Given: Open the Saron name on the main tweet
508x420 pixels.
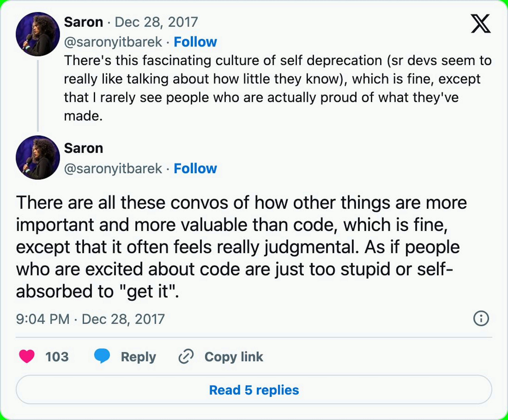Looking at the screenshot, I should tap(83, 148).
